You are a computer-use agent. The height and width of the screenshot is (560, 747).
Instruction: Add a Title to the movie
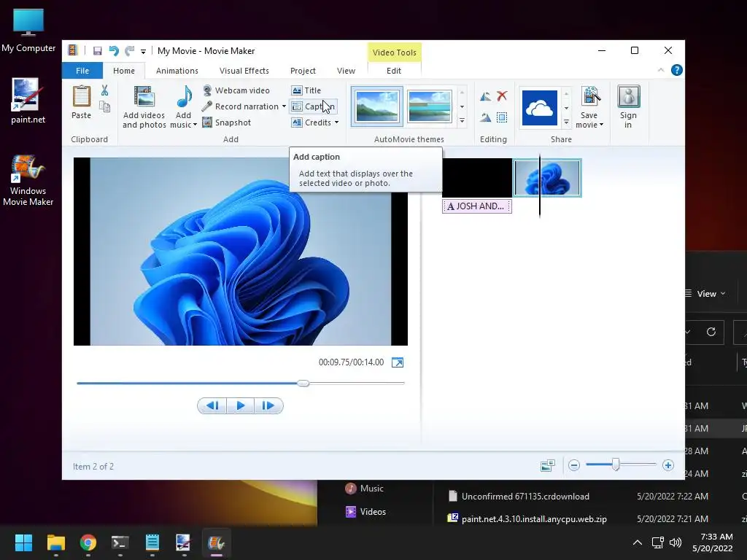coord(306,90)
